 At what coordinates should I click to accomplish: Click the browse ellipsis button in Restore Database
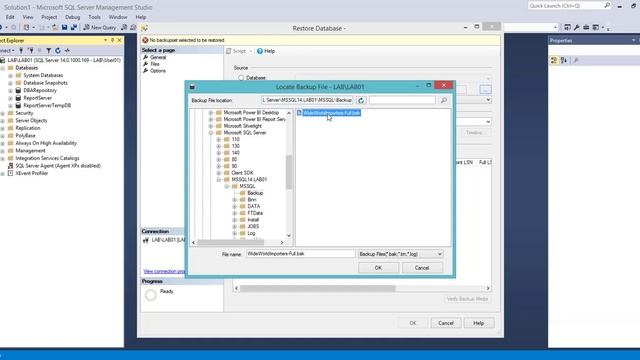pyautogui.click(x=485, y=89)
